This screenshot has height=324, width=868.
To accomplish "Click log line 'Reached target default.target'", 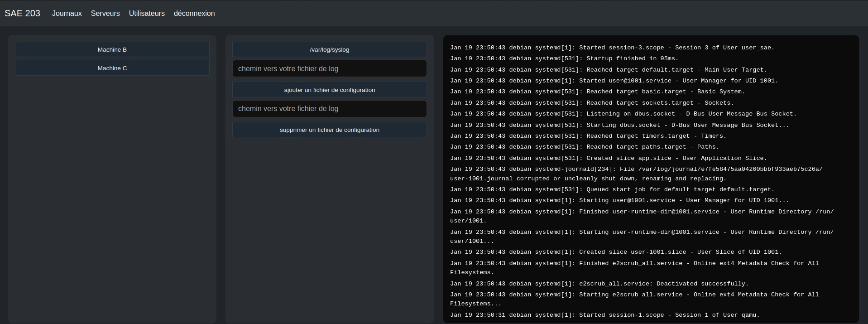I will tap(609, 70).
